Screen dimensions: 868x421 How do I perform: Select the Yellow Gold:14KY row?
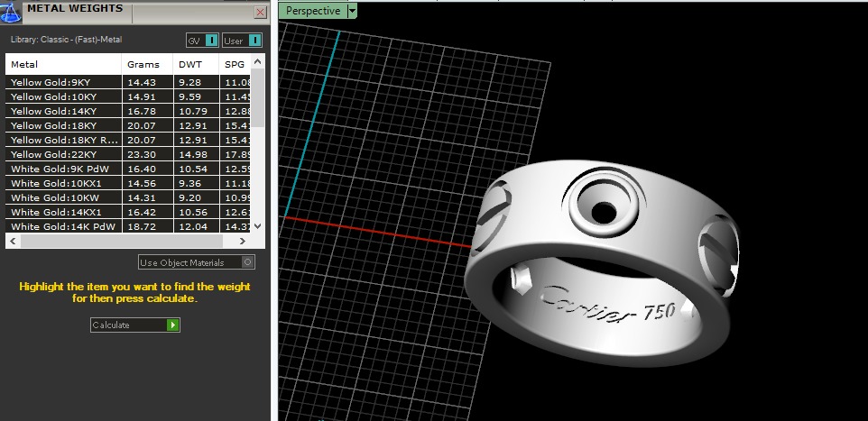[128, 111]
